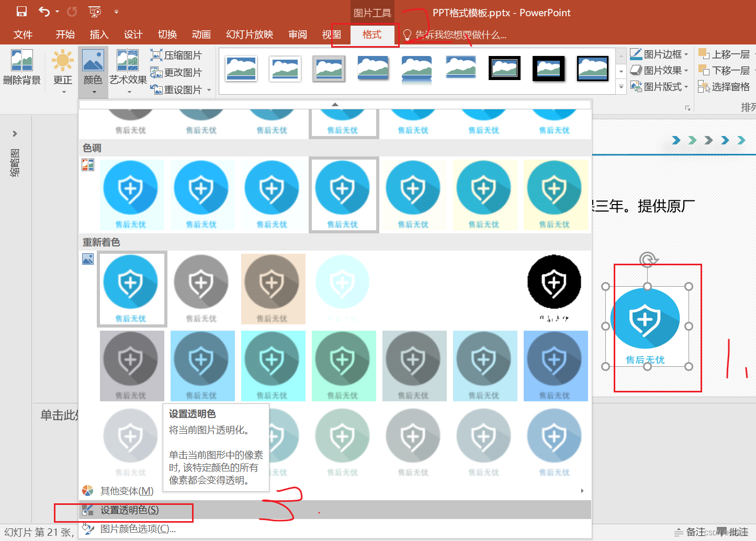Click the Save icon in quick access toolbar
Screen dimensions: 756x541
[x=21, y=12]
